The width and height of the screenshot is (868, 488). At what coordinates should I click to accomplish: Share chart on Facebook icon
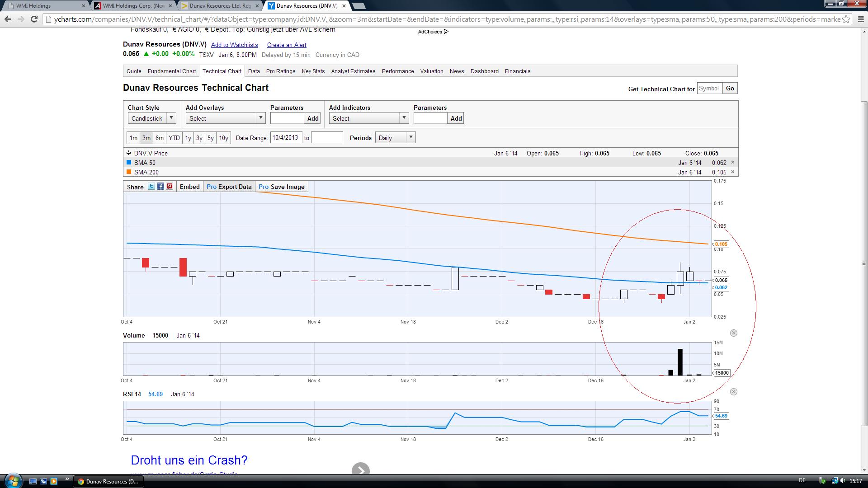(x=160, y=187)
